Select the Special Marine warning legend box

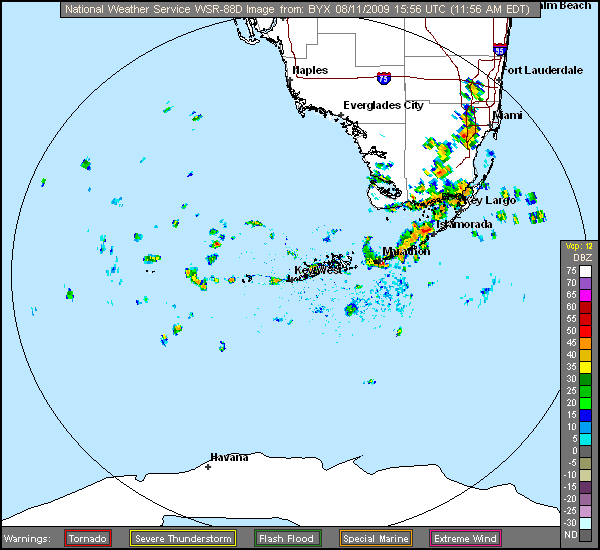coord(373,539)
